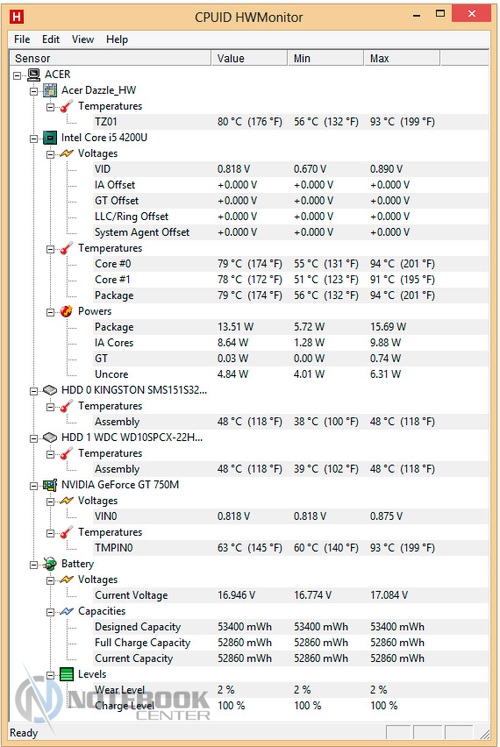Viewport: 500px width, 747px height.
Task: Click the Max column header
Action: [x=402, y=58]
